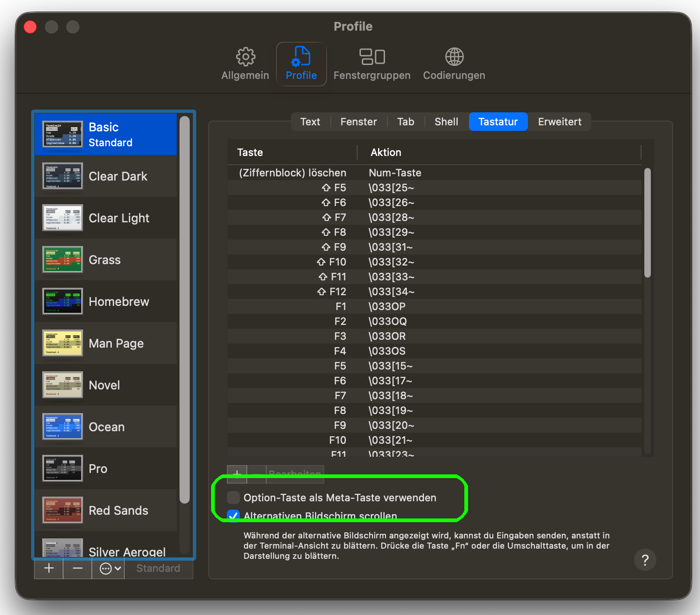Switch to the Tab settings tab

tap(405, 122)
